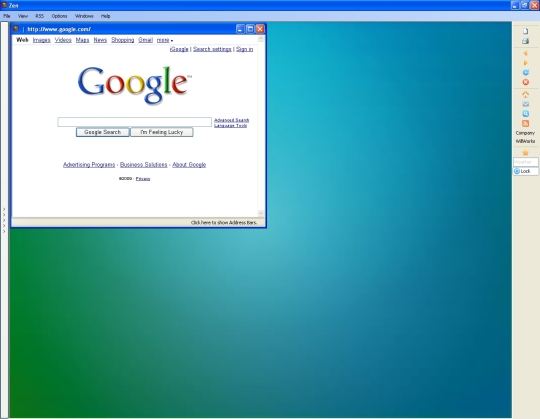This screenshot has width=540, height=419.
Task: Click the new page icon in sidebar
Action: coord(525,31)
